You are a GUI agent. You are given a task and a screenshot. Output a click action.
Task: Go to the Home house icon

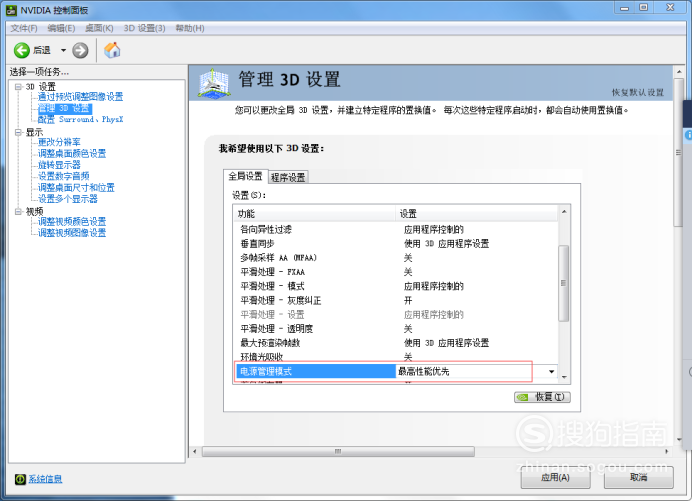point(112,50)
